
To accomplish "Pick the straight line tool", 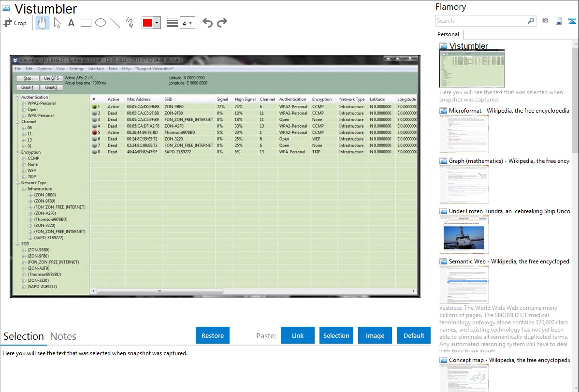I will tap(115, 23).
